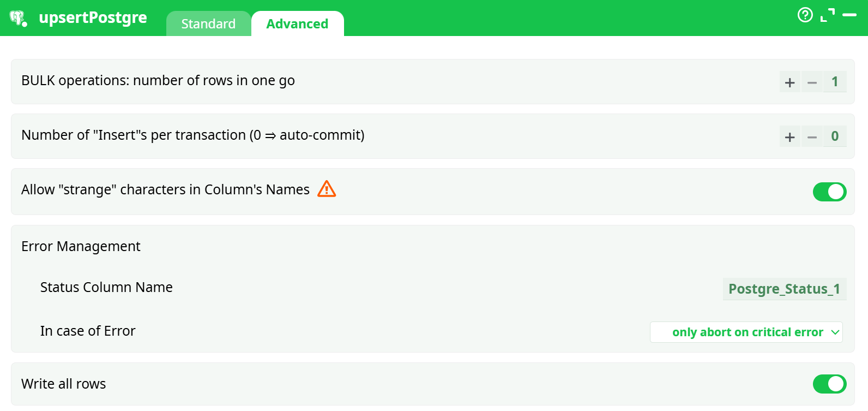This screenshot has height=411, width=868.
Task: Decrease Inserts per transaction with minus
Action: 812,137
